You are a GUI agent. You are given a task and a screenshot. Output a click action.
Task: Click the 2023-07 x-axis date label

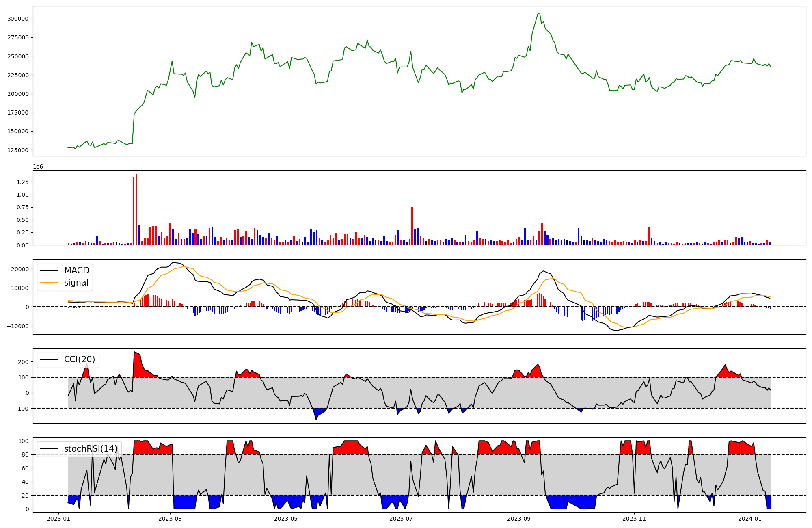[x=401, y=519]
